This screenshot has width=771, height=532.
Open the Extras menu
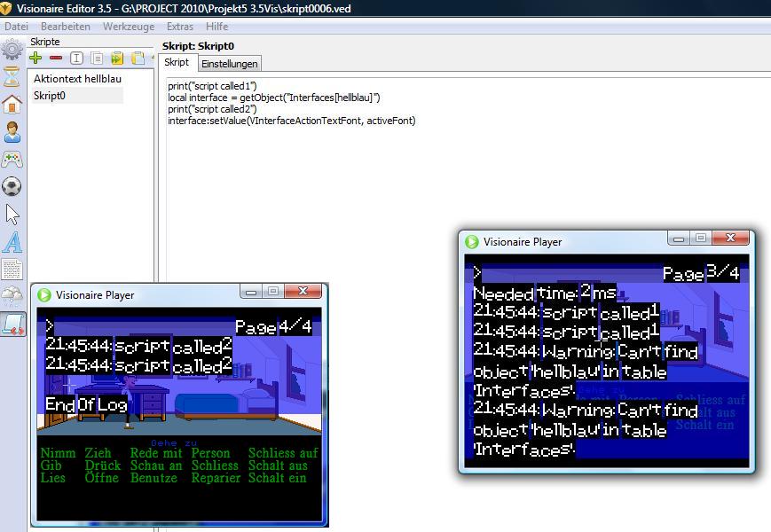[x=180, y=27]
